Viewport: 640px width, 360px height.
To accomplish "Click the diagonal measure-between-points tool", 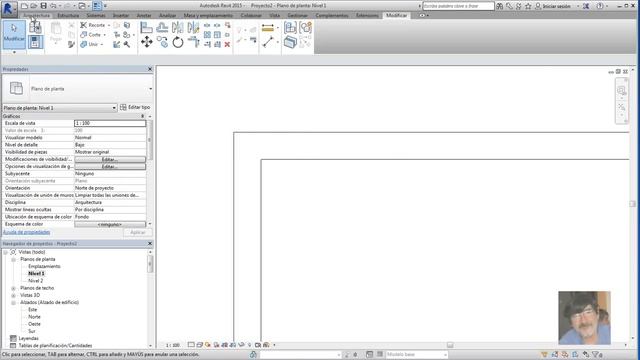I will click(x=268, y=42).
